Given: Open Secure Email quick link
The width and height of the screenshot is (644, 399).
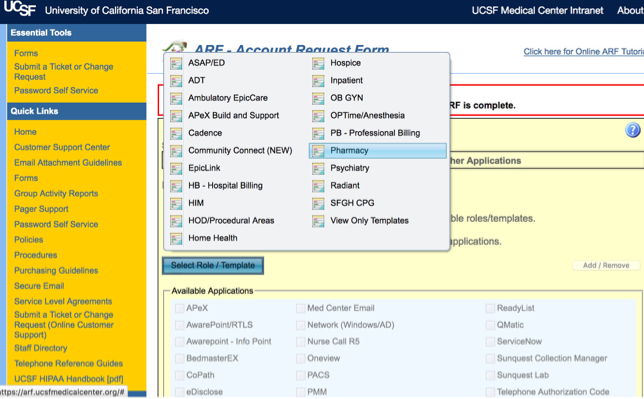Looking at the screenshot, I should 39,286.
